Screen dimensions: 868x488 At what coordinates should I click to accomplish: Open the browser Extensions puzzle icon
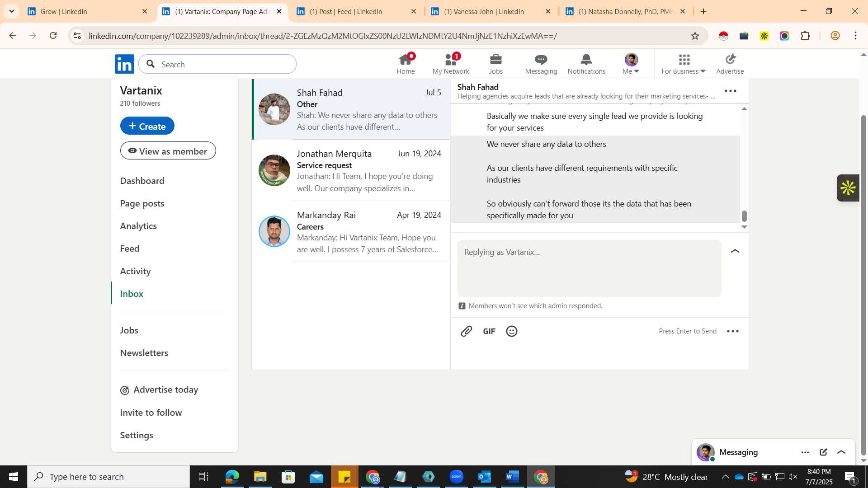click(x=805, y=36)
